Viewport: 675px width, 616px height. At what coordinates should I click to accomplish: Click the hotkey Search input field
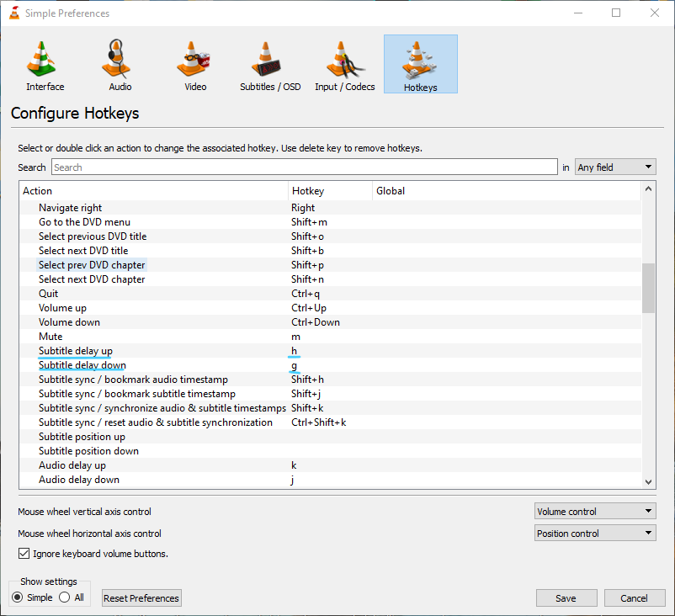pos(305,167)
